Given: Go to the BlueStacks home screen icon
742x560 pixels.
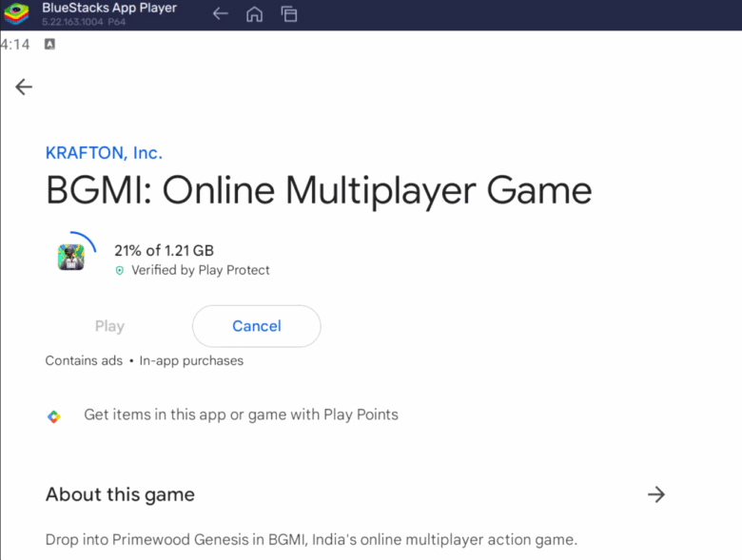Looking at the screenshot, I should [x=254, y=14].
